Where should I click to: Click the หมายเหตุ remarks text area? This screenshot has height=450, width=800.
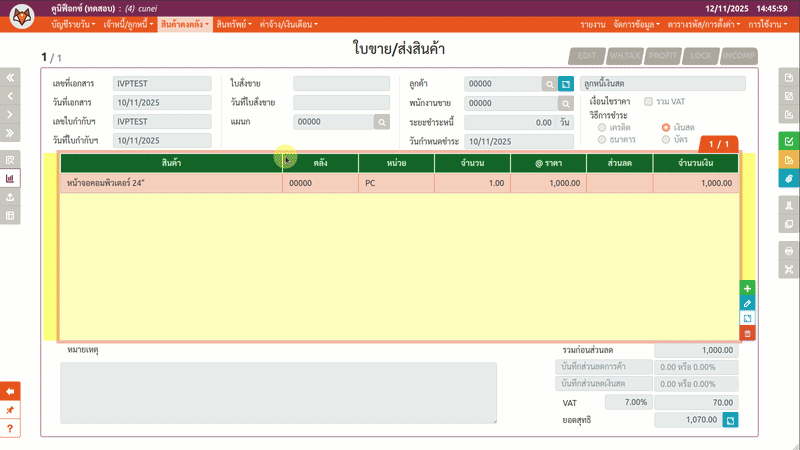point(278,392)
